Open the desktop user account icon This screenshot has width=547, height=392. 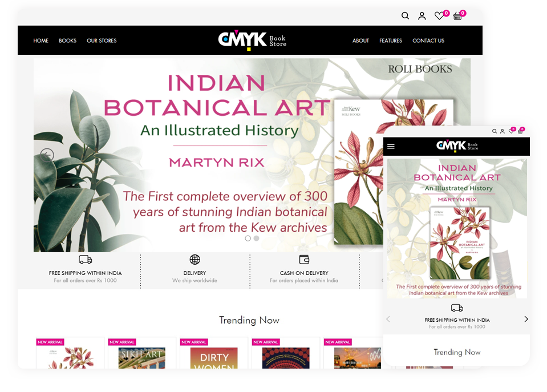coord(422,16)
